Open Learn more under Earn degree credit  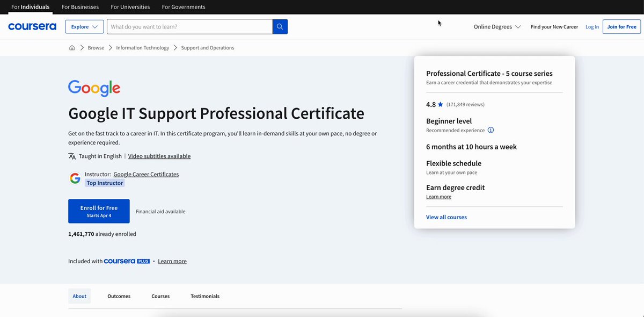tap(438, 197)
